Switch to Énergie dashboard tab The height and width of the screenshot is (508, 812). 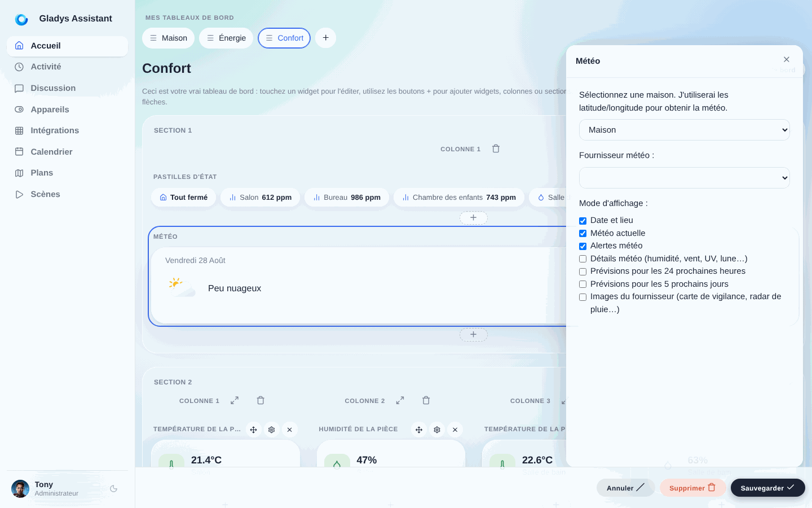pyautogui.click(x=226, y=38)
